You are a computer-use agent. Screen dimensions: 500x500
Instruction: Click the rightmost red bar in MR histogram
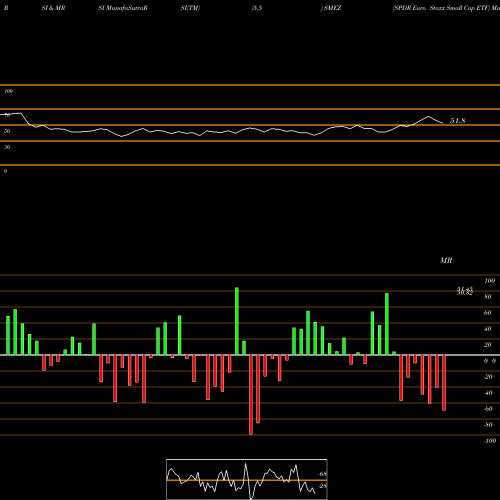pyautogui.click(x=444, y=383)
